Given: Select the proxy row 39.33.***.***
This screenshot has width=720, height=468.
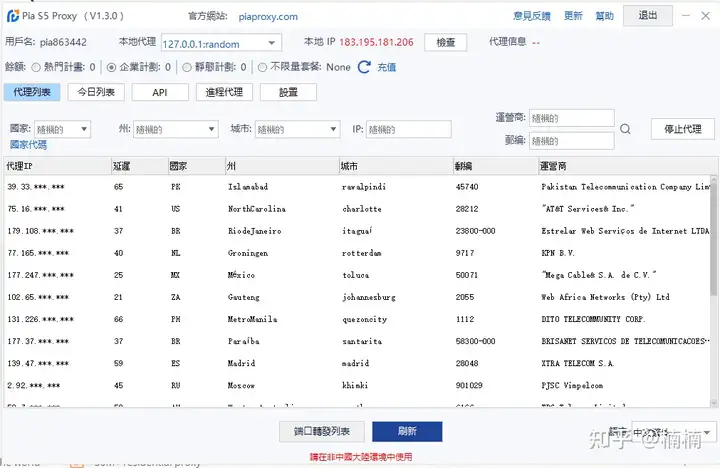Looking at the screenshot, I should [x=357, y=187].
